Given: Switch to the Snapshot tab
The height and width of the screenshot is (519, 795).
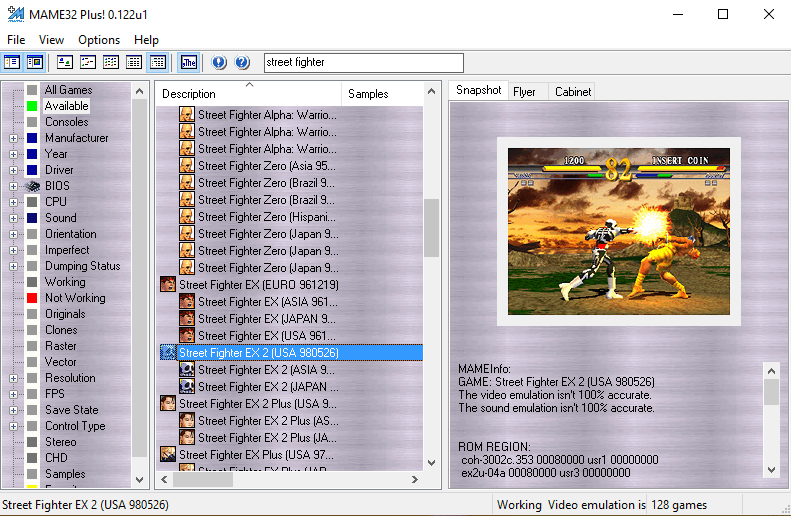Looking at the screenshot, I should tap(479, 90).
